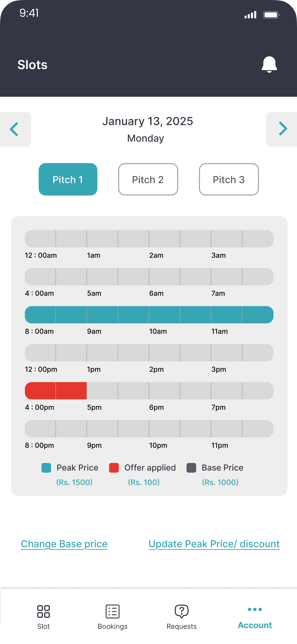The image size is (297, 644).
Task: Switch to the Pitch 2 tab
Action: point(148,179)
